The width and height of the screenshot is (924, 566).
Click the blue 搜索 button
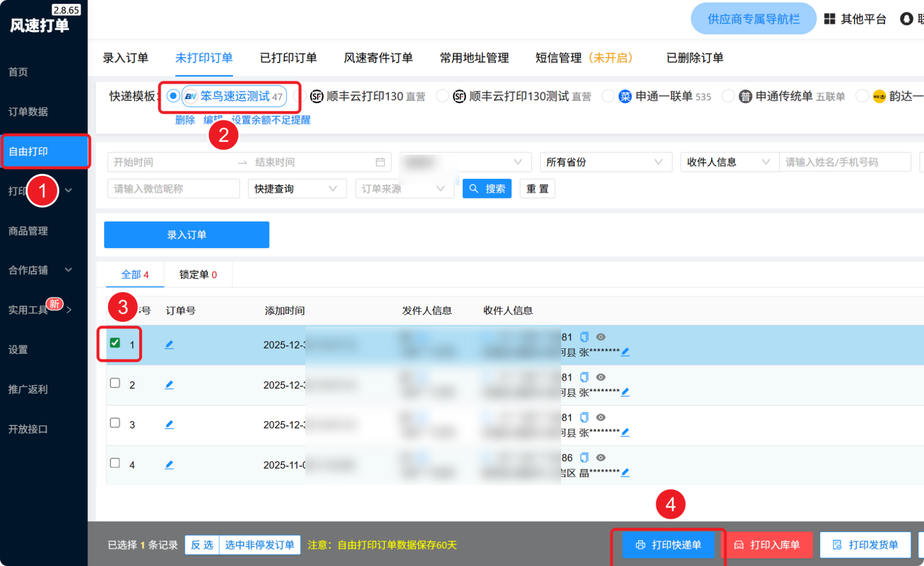pos(487,189)
